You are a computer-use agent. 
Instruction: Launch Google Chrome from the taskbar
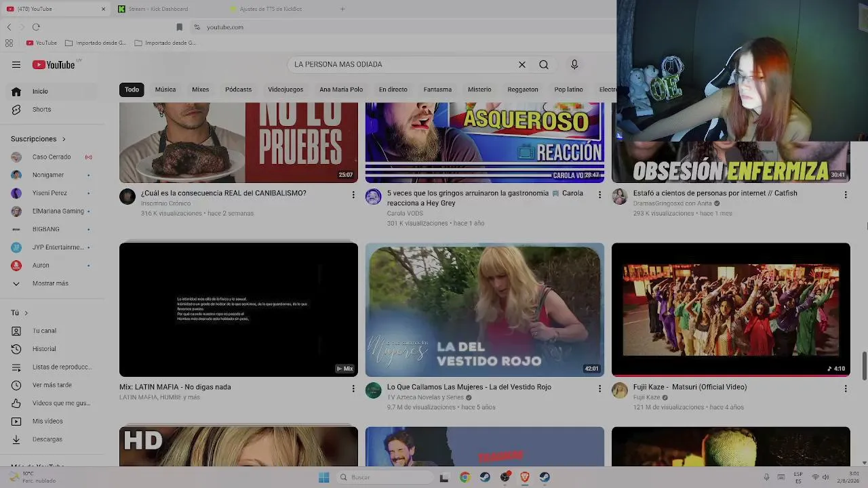tap(465, 477)
